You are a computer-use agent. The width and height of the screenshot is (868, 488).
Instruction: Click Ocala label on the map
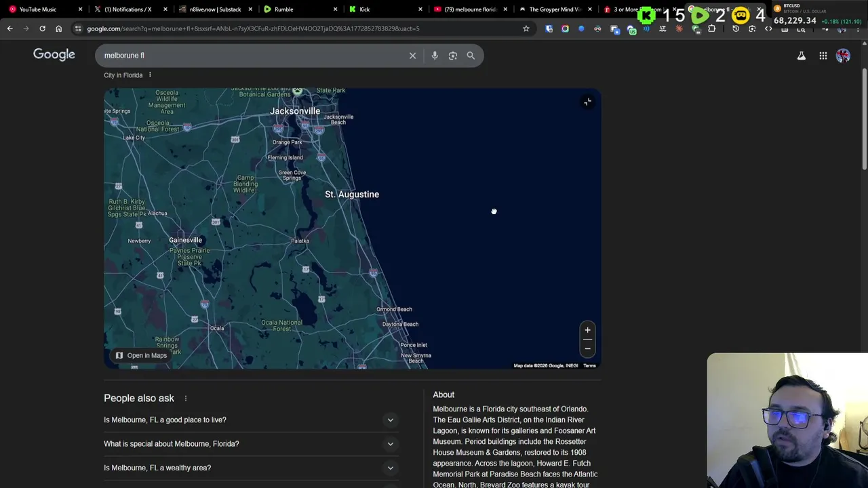pos(217,328)
